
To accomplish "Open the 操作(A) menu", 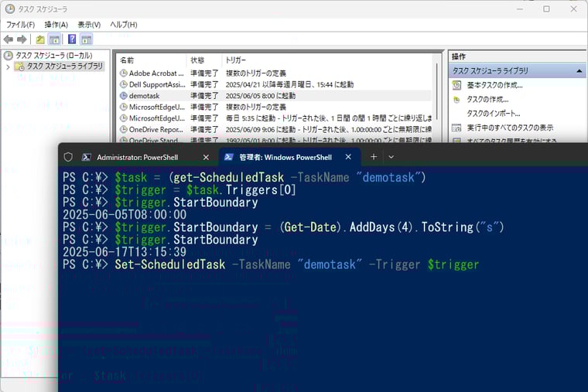I will pyautogui.click(x=56, y=25).
